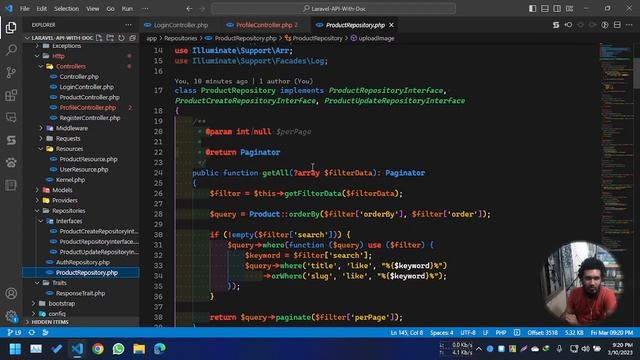Open the Search view in activity bar
Viewport: 640px width, 360px height.
11,50
